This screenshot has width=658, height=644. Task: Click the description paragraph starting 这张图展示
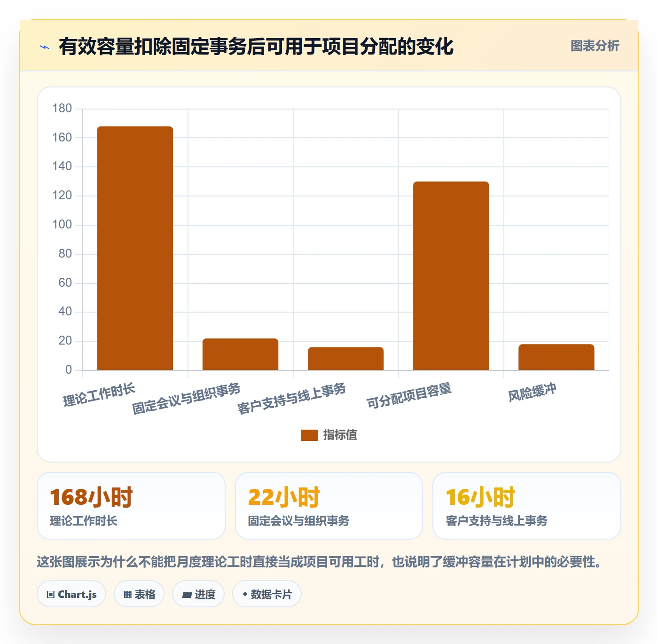[320, 562]
